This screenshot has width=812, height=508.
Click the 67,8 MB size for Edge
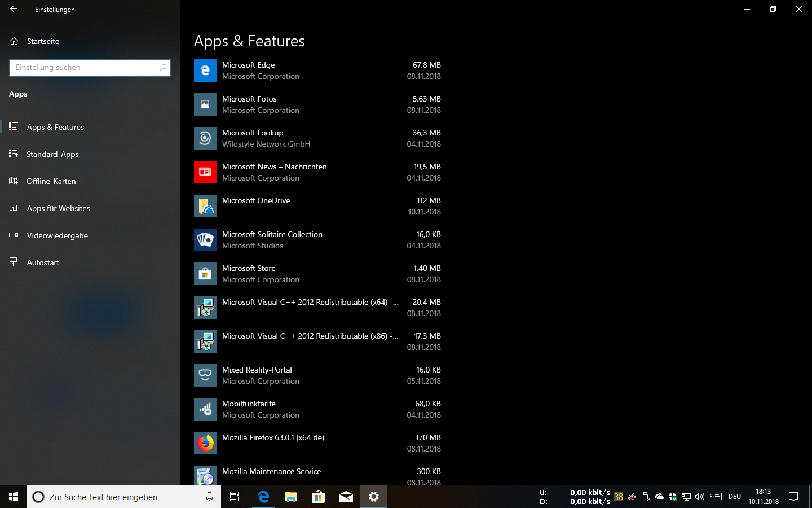click(x=427, y=65)
